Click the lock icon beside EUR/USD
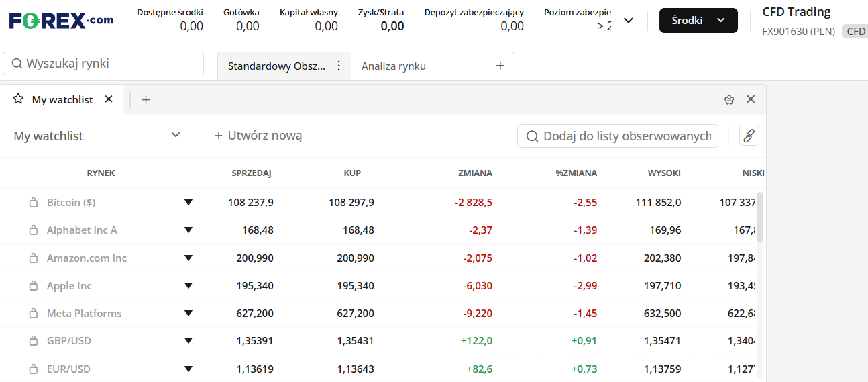 [x=34, y=369]
